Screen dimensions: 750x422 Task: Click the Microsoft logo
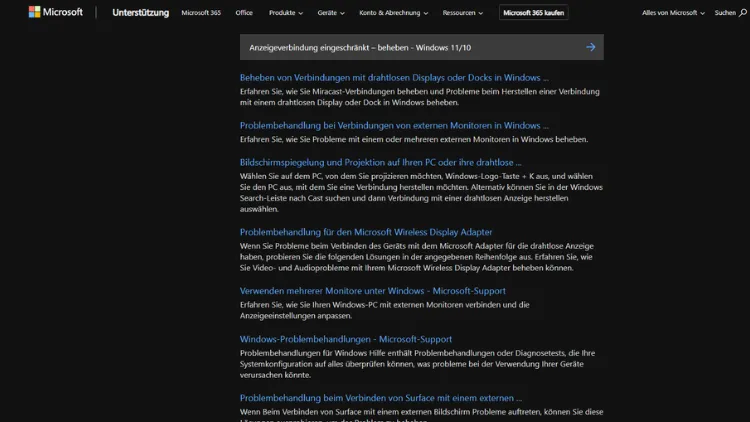coord(55,12)
